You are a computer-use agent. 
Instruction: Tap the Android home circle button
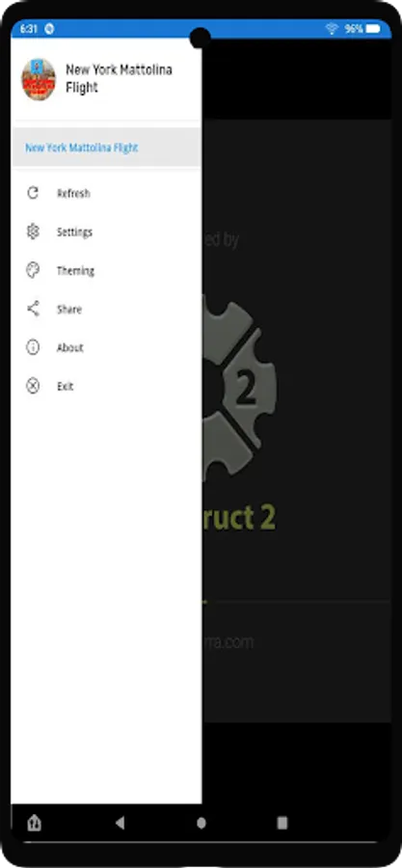pyautogui.click(x=201, y=823)
